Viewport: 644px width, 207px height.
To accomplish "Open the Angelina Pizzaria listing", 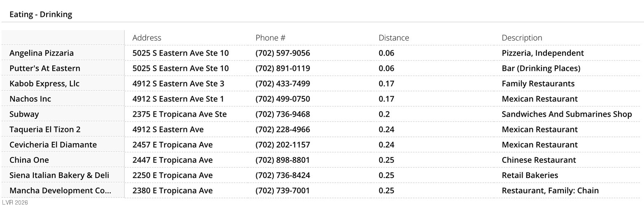I will click(42, 53).
